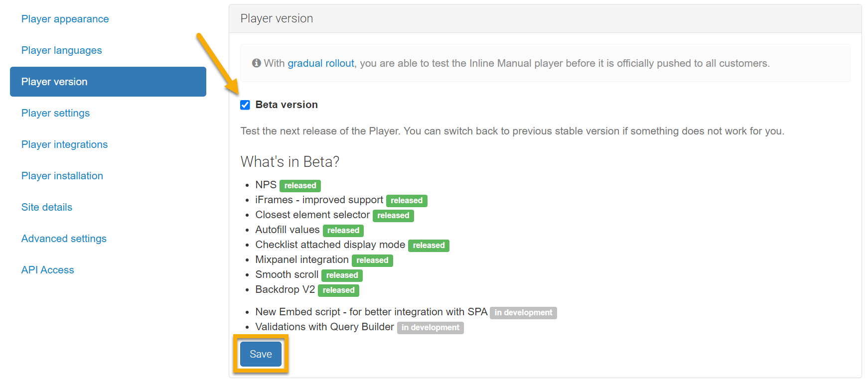The width and height of the screenshot is (868, 383).
Task: Click in development badge for New Embed script
Action: point(523,313)
